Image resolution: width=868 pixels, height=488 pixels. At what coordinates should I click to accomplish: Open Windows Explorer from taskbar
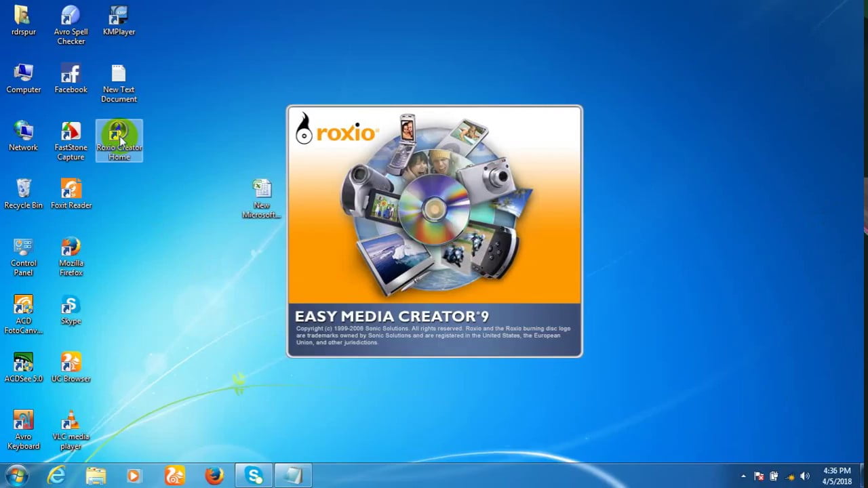(96, 476)
